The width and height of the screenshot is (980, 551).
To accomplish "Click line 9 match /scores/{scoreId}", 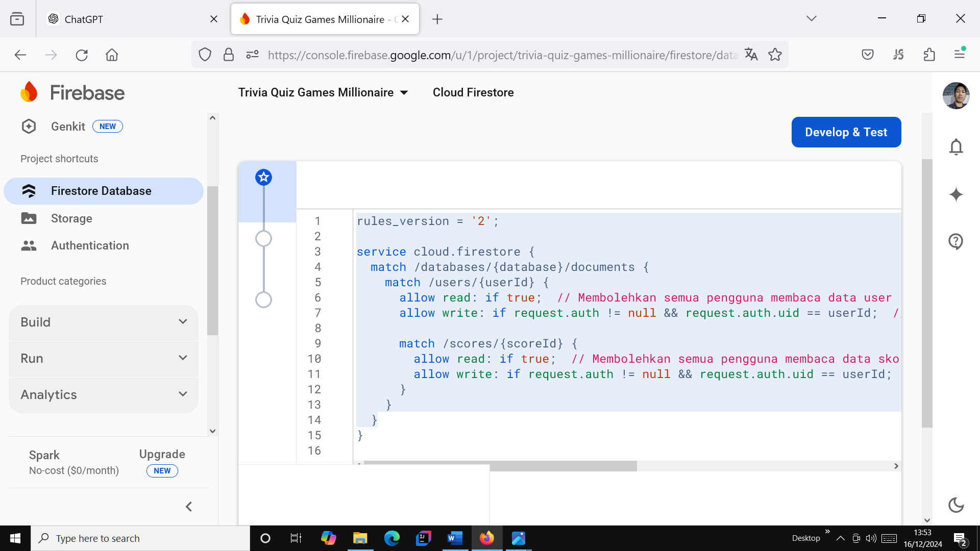I will tap(488, 343).
